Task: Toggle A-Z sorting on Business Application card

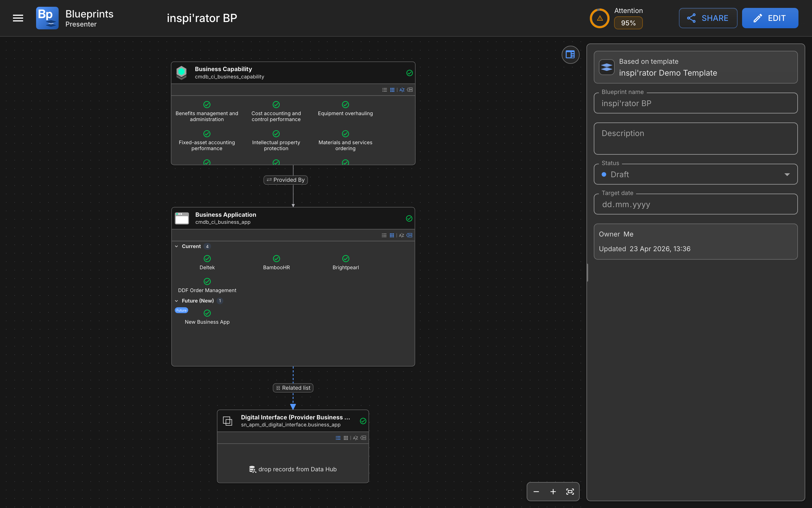Action: [401, 235]
